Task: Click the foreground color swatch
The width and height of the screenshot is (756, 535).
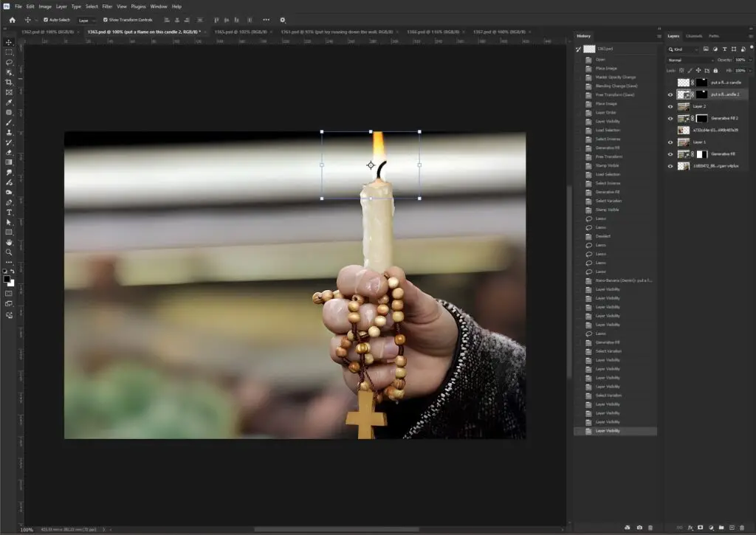Action: (x=7, y=279)
